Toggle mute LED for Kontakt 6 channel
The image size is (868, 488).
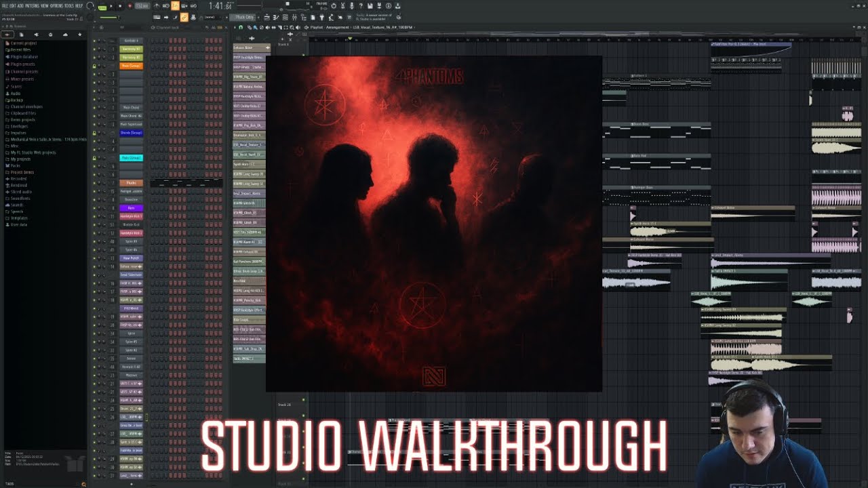(x=94, y=41)
